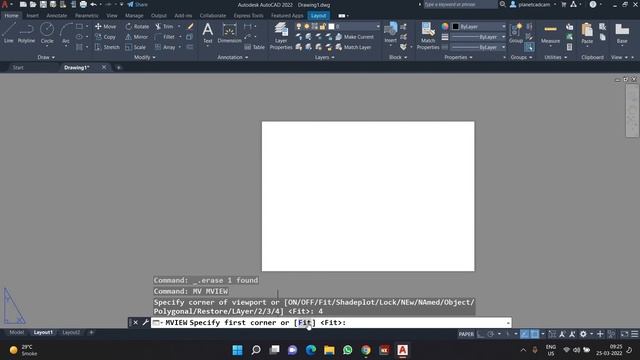The width and height of the screenshot is (640, 360).
Task: Click the Stretch tool
Action: coord(107,47)
